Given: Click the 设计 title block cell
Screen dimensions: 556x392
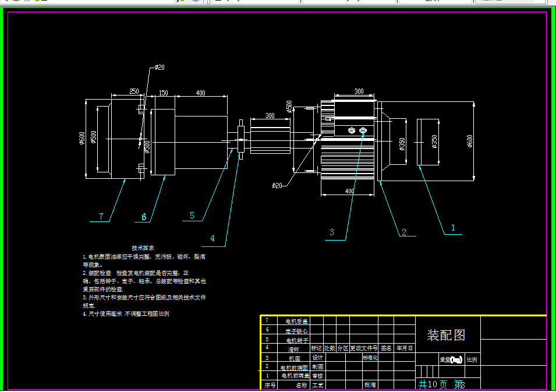Looking at the screenshot, I should click(317, 358).
